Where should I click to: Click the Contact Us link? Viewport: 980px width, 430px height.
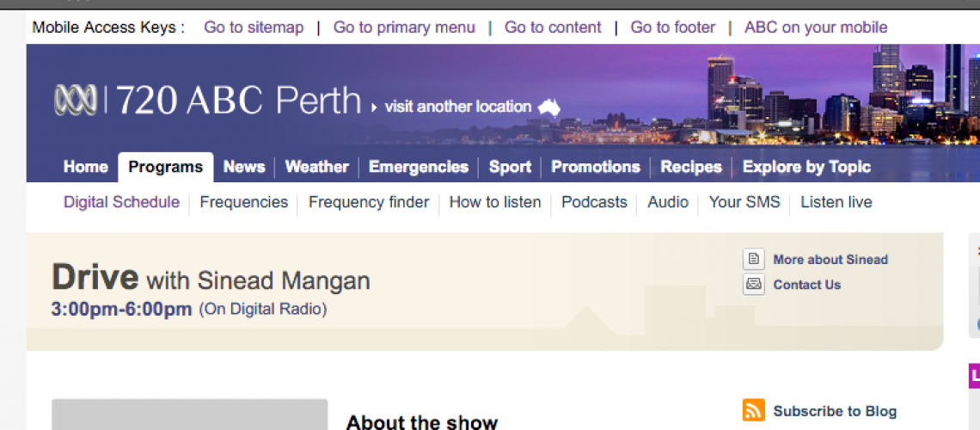(807, 285)
